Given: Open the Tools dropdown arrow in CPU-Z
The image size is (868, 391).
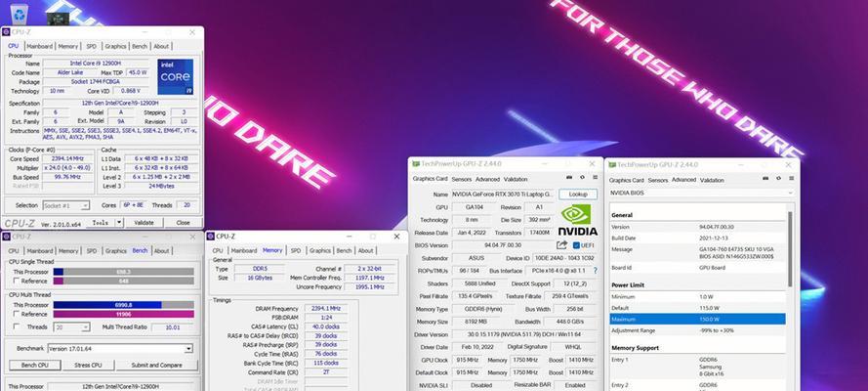Looking at the screenshot, I should [x=119, y=223].
